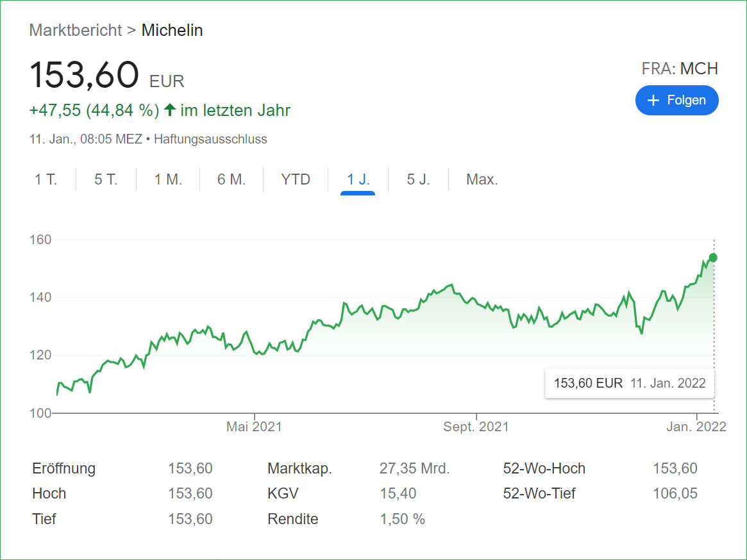
Task: Select the 6 M. chart range
Action: coord(231,179)
